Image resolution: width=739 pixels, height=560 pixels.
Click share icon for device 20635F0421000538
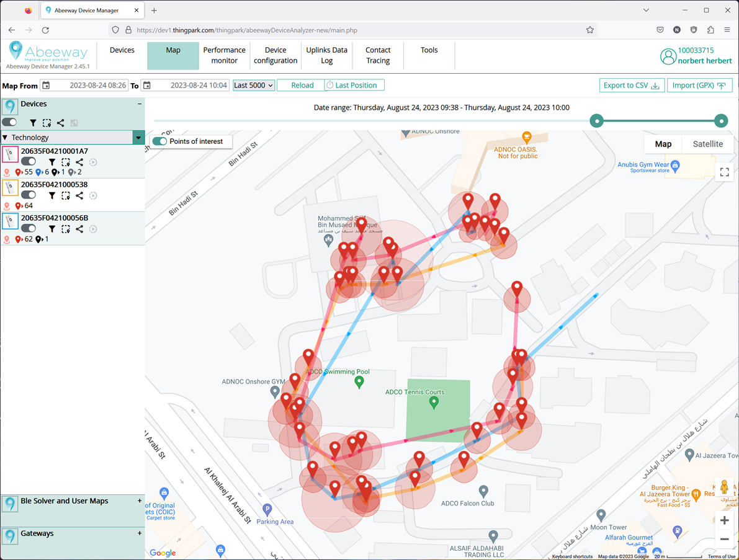click(x=79, y=195)
